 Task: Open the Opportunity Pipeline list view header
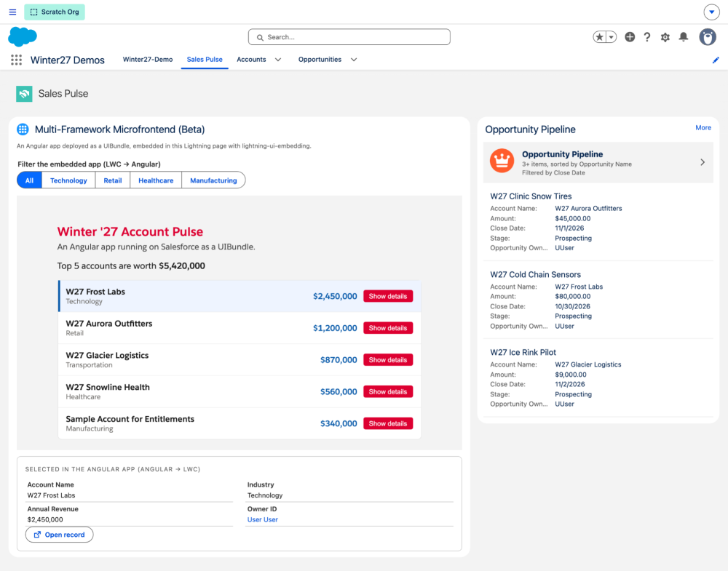[562, 154]
